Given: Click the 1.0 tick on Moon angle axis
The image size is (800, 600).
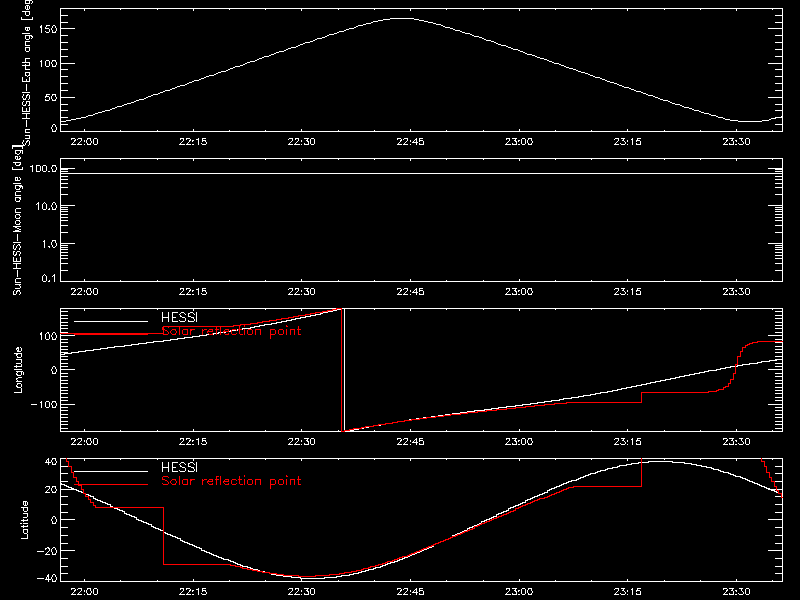Looking at the screenshot, I should (x=49, y=244).
